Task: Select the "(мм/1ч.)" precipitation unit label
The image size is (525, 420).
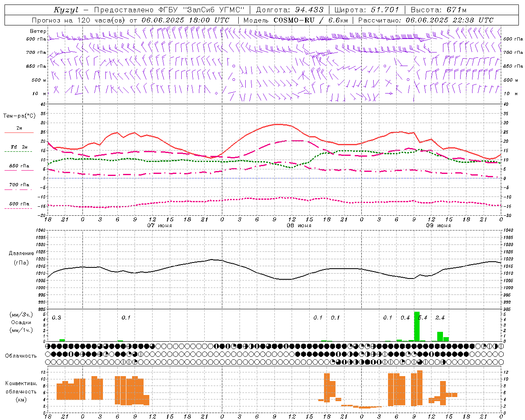Action: coord(21,330)
